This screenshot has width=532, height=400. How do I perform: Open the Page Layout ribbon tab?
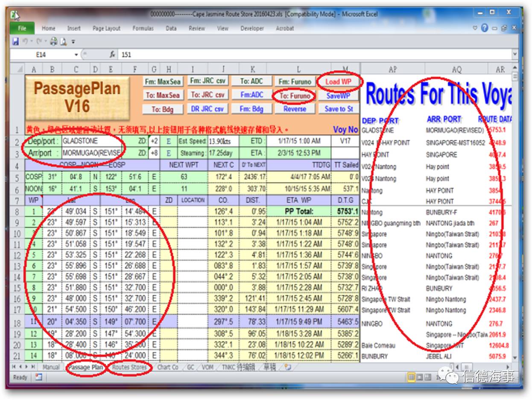tap(106, 28)
